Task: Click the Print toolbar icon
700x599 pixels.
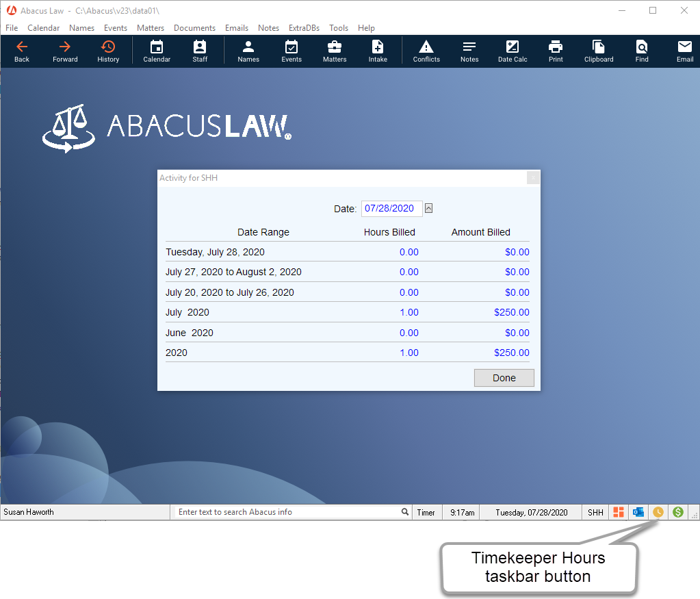Action: (x=556, y=51)
